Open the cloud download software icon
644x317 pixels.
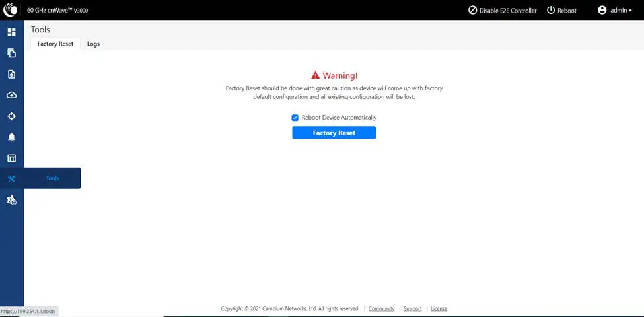click(x=11, y=95)
